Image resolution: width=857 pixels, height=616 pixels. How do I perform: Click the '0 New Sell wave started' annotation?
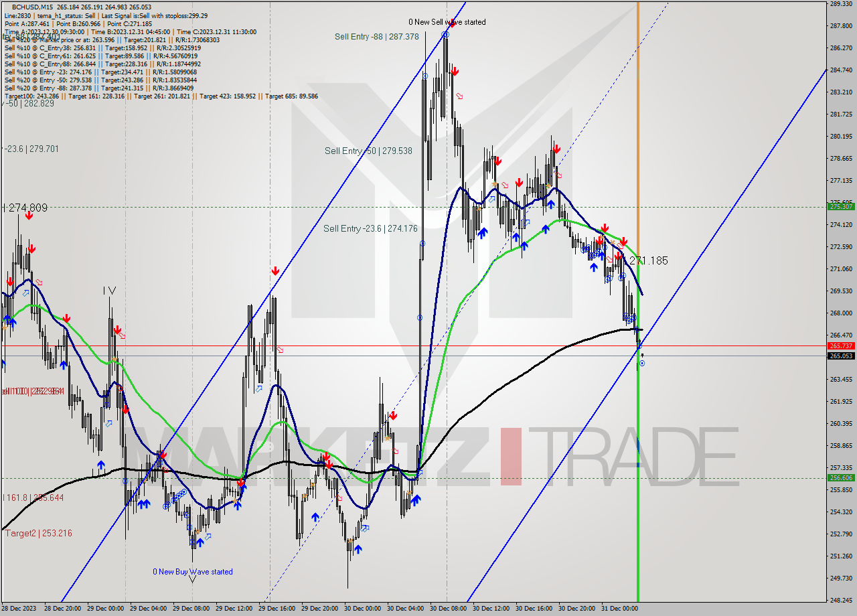(447, 22)
